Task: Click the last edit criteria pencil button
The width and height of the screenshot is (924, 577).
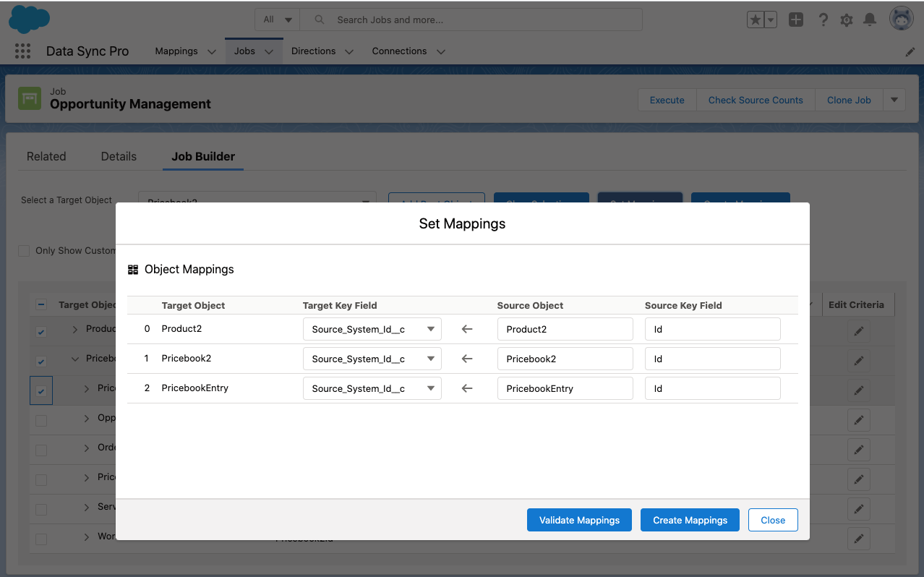Action: [858, 539]
